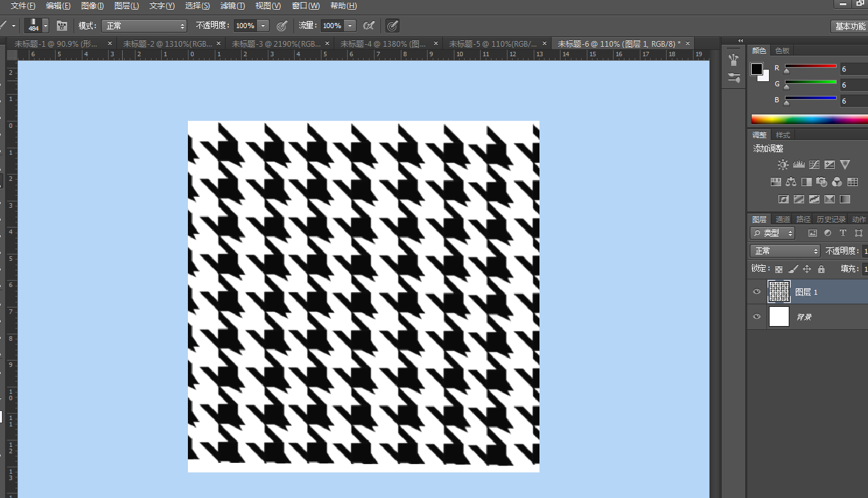Add a Color Balance adjustment

click(791, 182)
